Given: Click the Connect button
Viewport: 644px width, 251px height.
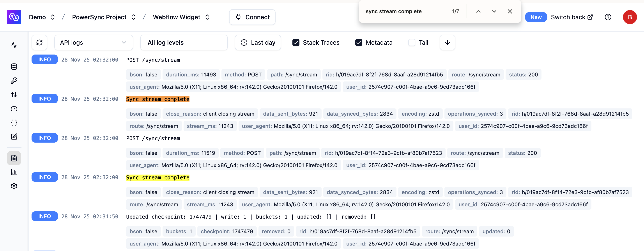Looking at the screenshot, I should [252, 17].
